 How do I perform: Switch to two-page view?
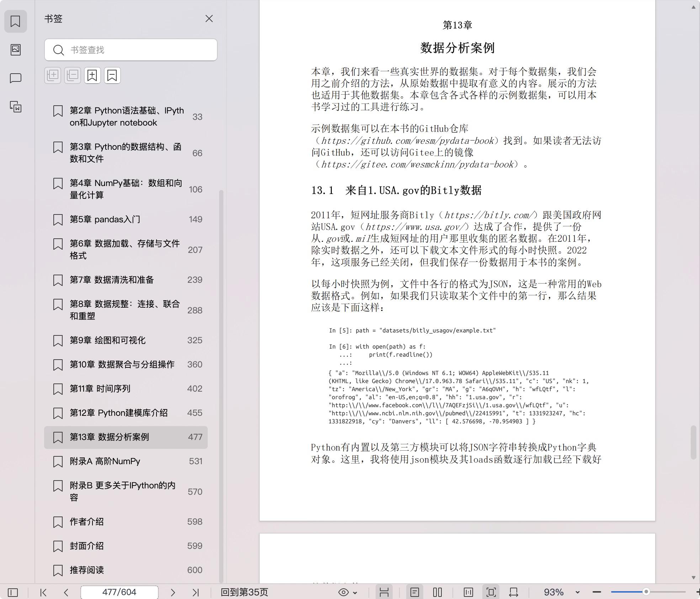point(437,592)
